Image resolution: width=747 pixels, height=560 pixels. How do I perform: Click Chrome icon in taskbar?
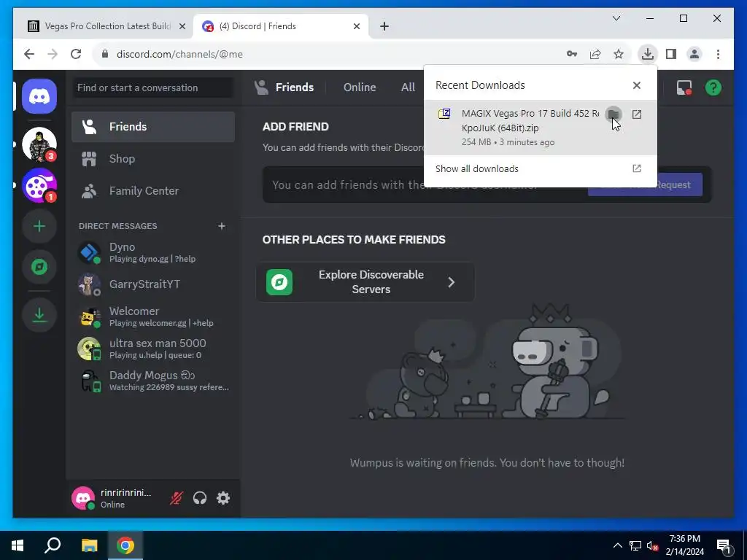tap(125, 545)
